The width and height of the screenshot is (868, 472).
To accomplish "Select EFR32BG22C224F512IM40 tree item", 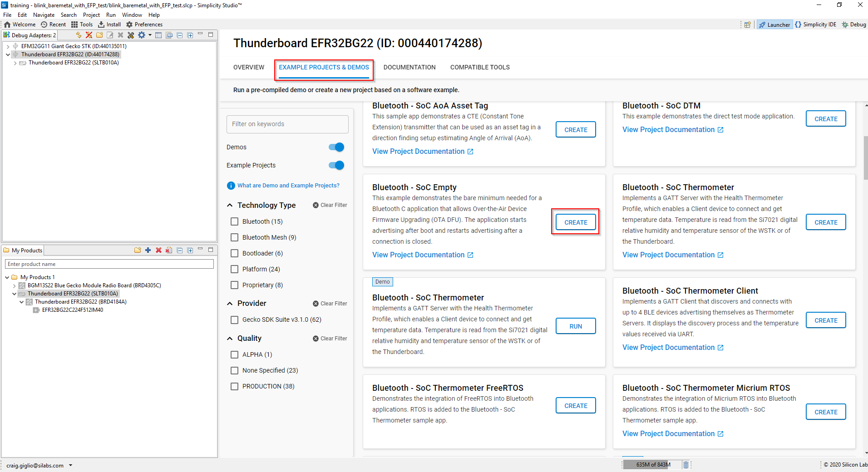I will [73, 310].
